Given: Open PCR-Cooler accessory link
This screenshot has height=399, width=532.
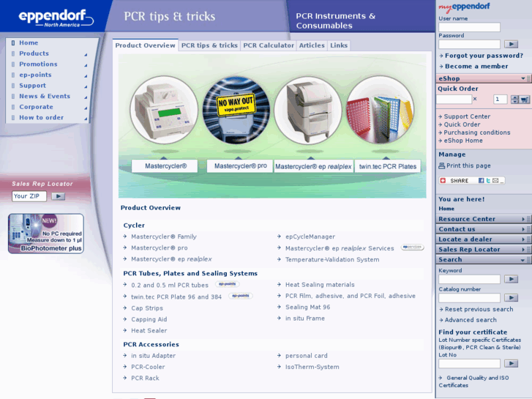Looking at the screenshot, I should 148,367.
